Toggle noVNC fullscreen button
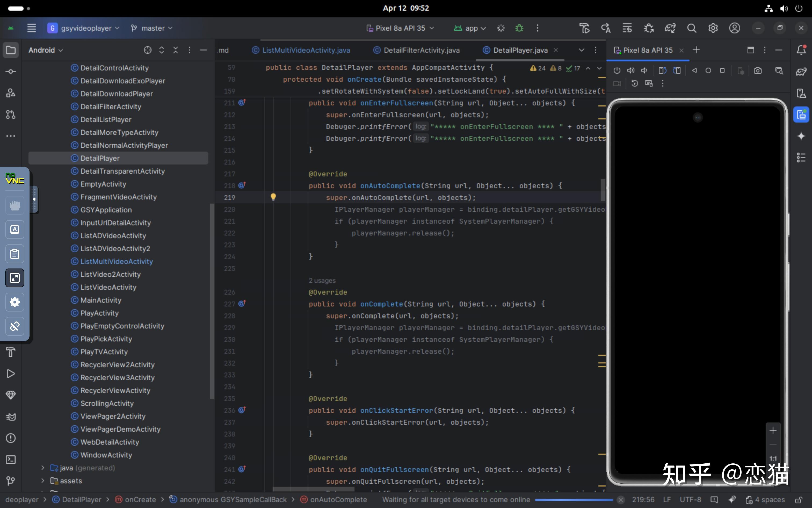 tap(15, 278)
